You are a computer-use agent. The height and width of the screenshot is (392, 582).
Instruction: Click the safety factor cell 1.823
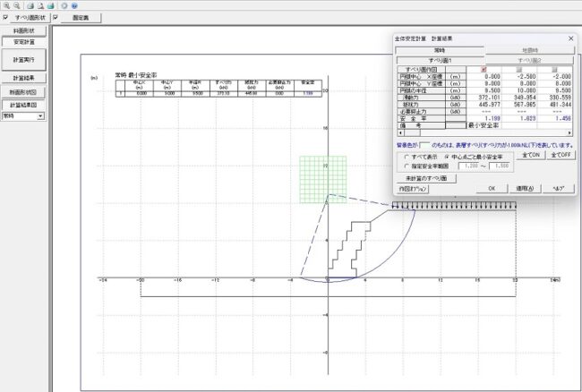tap(519, 118)
